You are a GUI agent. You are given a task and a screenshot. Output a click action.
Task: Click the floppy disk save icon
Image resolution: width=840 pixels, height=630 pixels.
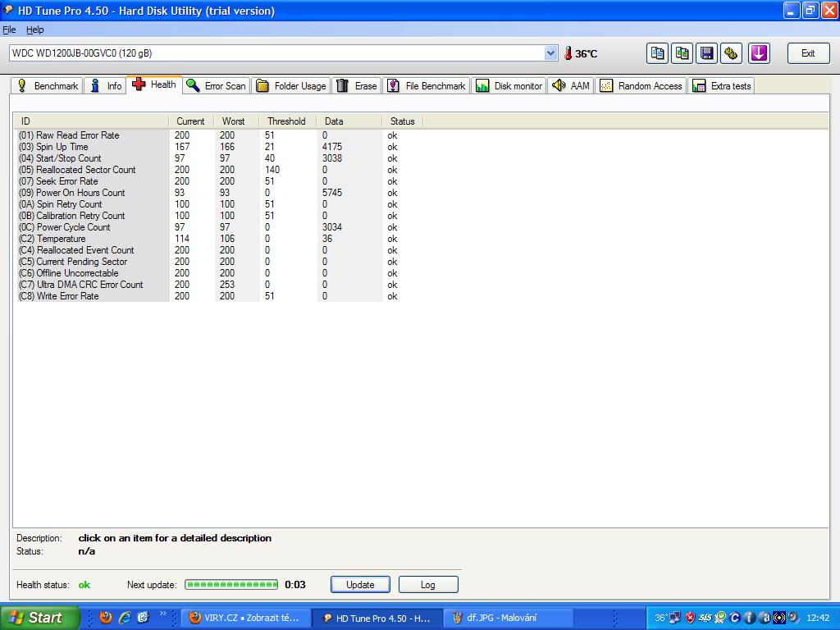click(x=706, y=53)
